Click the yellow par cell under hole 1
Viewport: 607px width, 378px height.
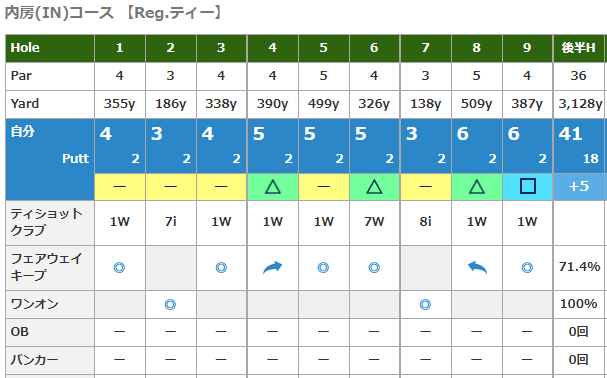(120, 187)
